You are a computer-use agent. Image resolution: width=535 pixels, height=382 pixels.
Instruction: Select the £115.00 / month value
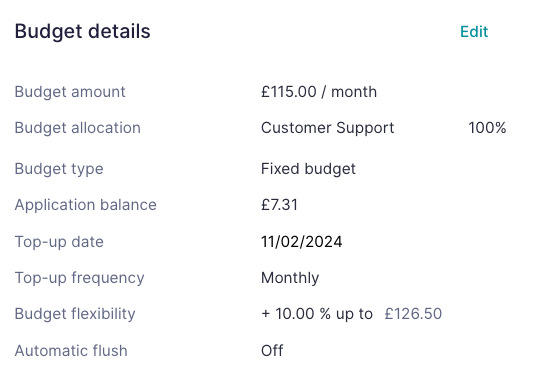319,92
